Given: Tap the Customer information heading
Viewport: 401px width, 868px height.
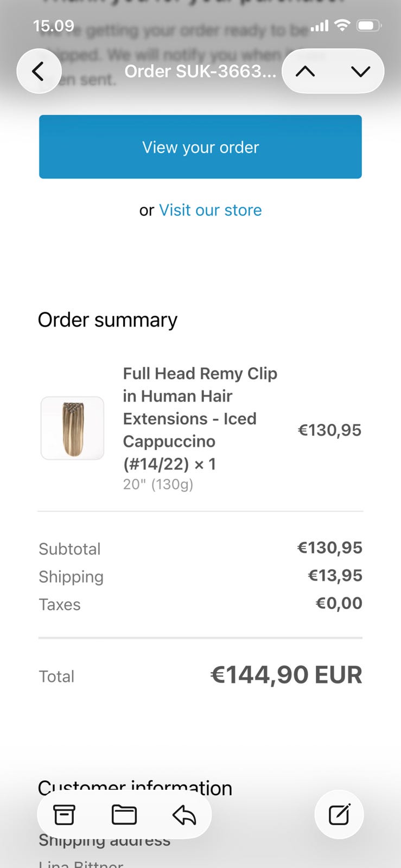Looking at the screenshot, I should coord(135,787).
